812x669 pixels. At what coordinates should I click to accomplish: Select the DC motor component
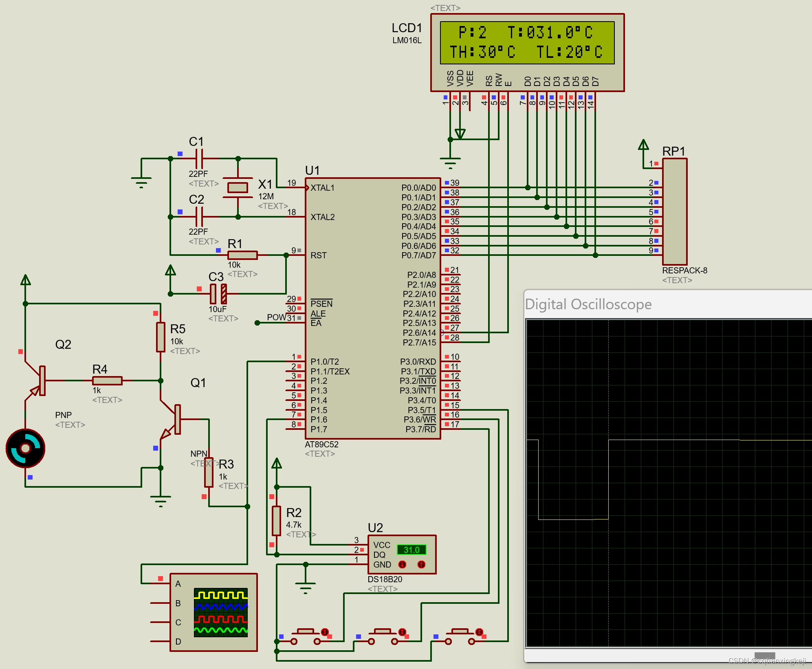click(x=25, y=448)
